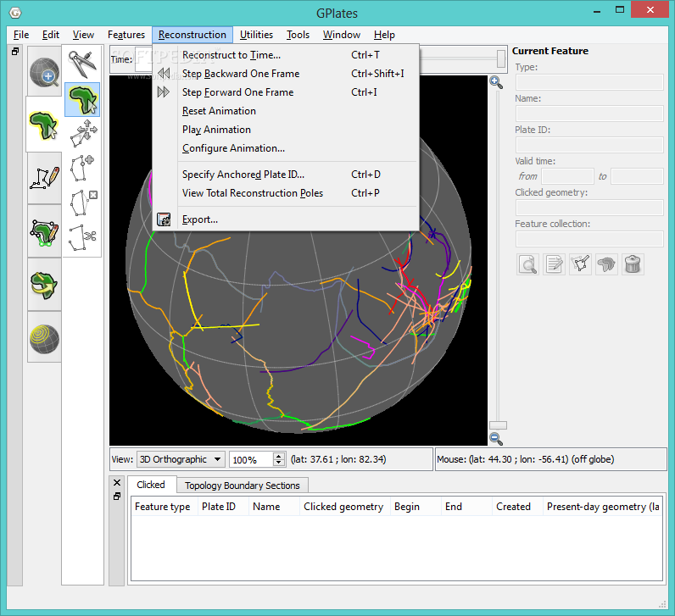This screenshot has height=616, width=675.
Task: Close the bottom panel with X
Action: click(117, 483)
